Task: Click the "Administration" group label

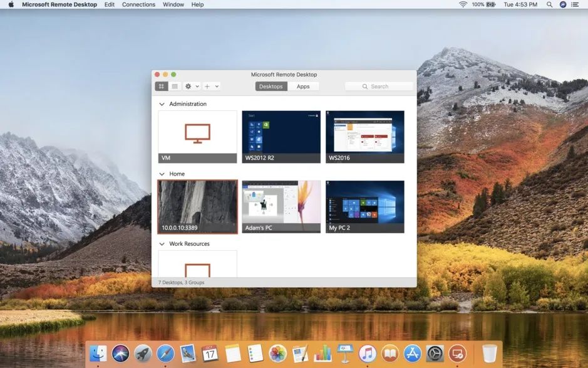Action: (188, 104)
